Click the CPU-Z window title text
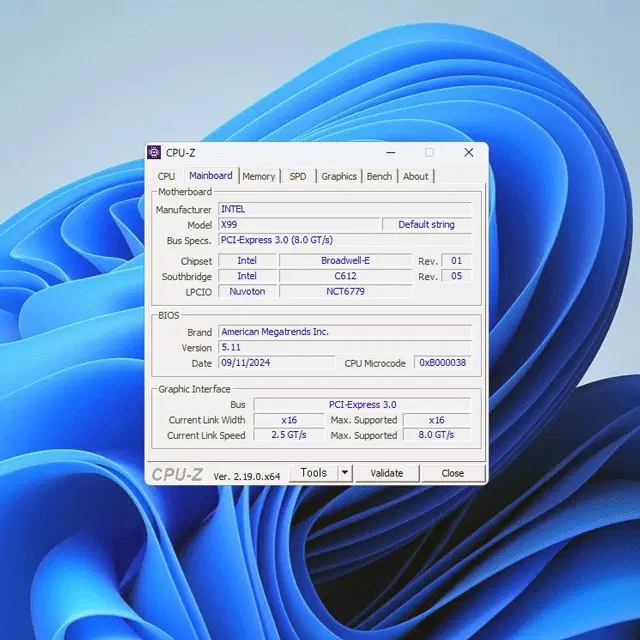This screenshot has height=640, width=640. 180,153
